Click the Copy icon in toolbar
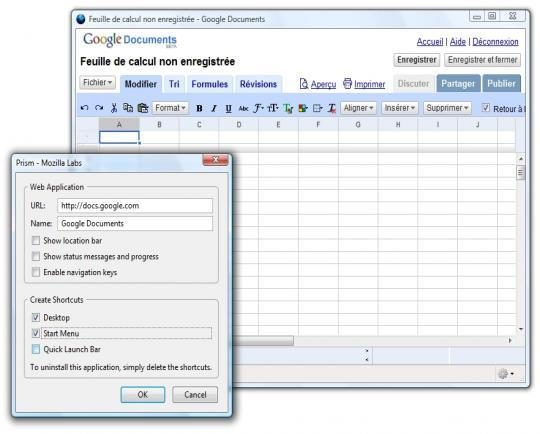Screen dimensions: 540x434 pos(128,108)
